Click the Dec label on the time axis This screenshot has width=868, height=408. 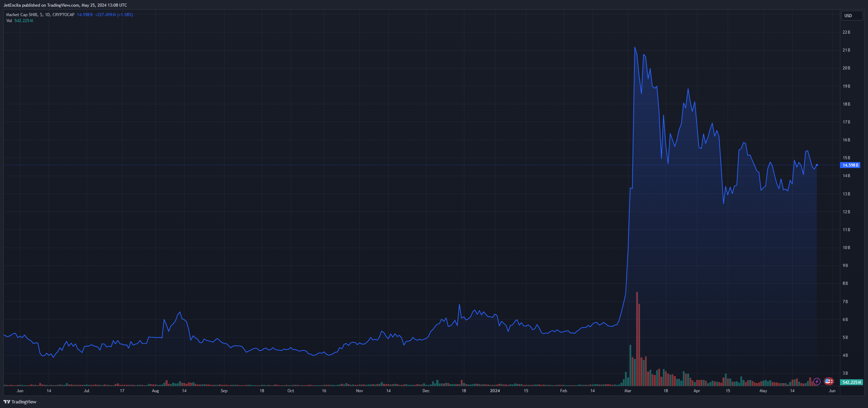pos(426,391)
